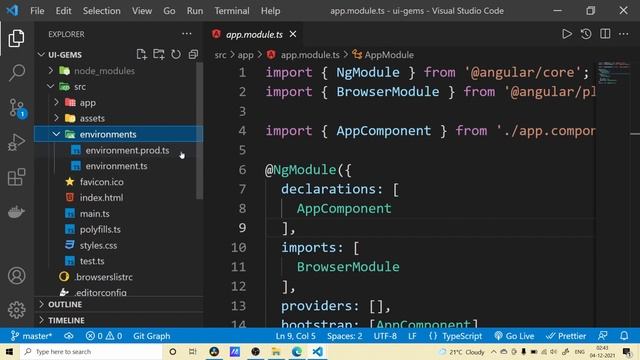Open Source Control view with badge
The image size is (640, 360).
point(17,108)
